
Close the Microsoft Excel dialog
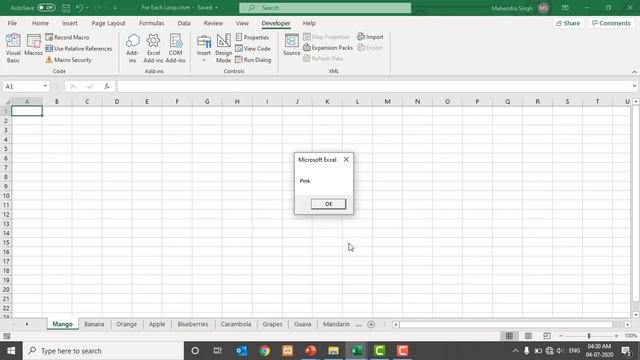click(x=346, y=160)
